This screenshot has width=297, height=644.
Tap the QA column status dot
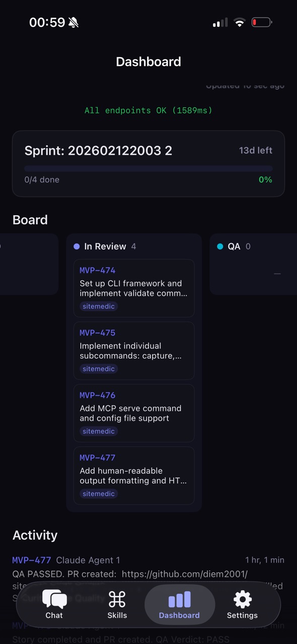(x=220, y=246)
